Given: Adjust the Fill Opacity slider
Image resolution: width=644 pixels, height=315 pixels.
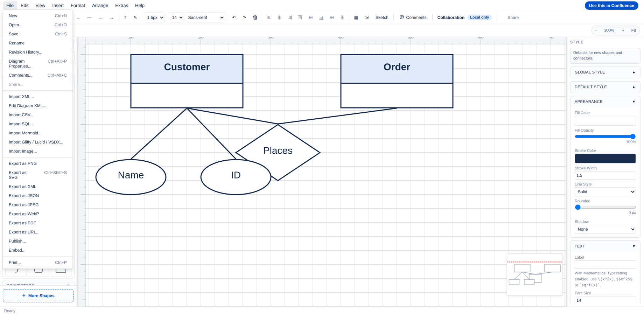Looking at the screenshot, I should (605, 136).
